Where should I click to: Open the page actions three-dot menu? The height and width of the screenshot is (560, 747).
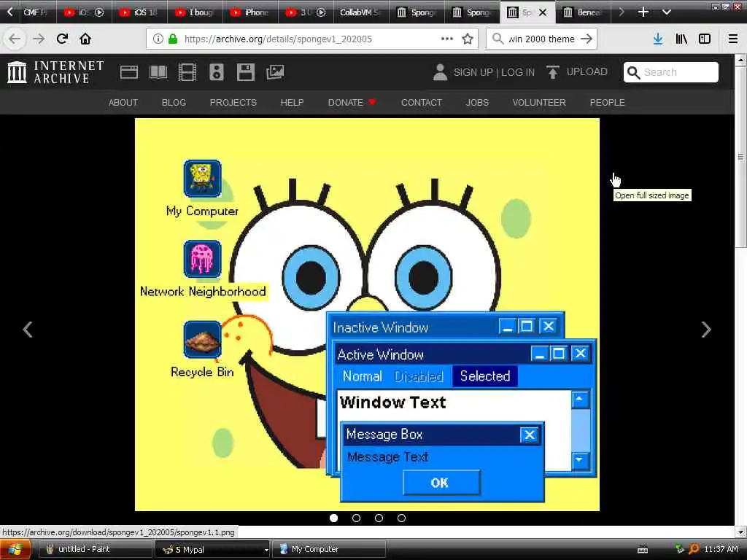[447, 39]
